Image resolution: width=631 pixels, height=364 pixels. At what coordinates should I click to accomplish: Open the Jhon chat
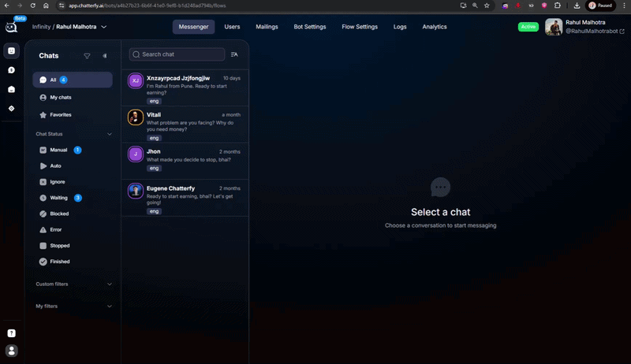(x=185, y=161)
